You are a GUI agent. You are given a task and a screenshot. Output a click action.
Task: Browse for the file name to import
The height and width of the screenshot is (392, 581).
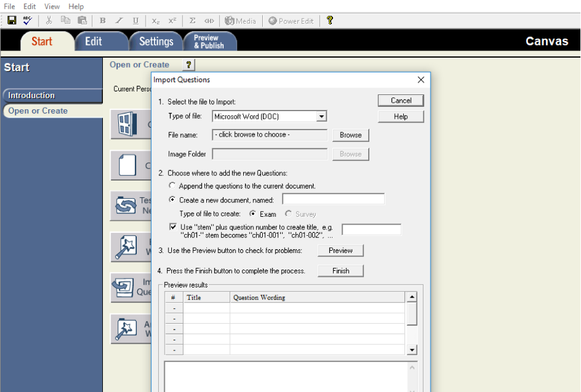[x=350, y=135]
